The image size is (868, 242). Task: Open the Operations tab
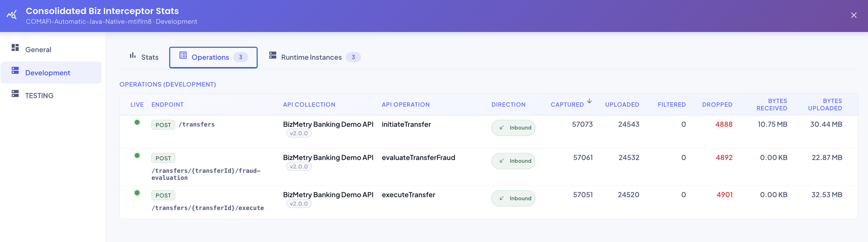tap(213, 57)
